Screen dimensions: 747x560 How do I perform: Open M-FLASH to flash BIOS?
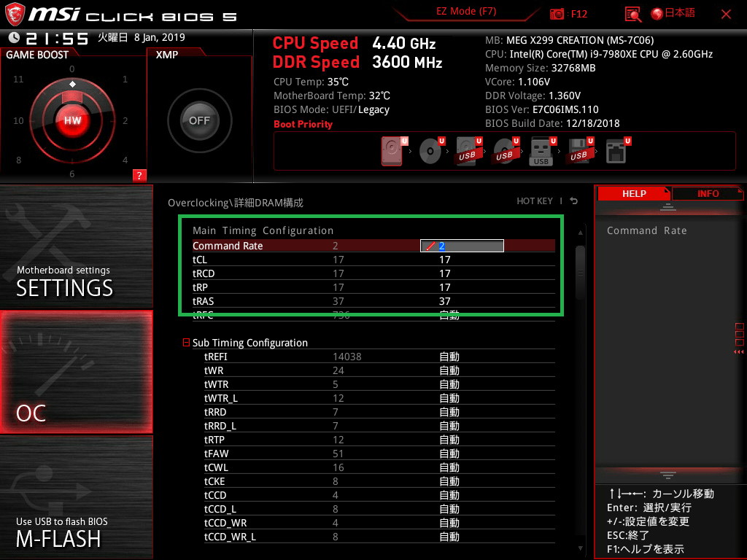[x=76, y=497]
